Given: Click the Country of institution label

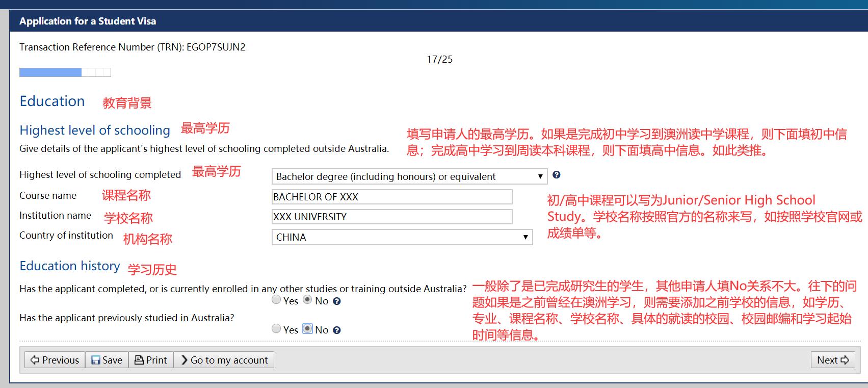Looking at the screenshot, I should point(66,235).
